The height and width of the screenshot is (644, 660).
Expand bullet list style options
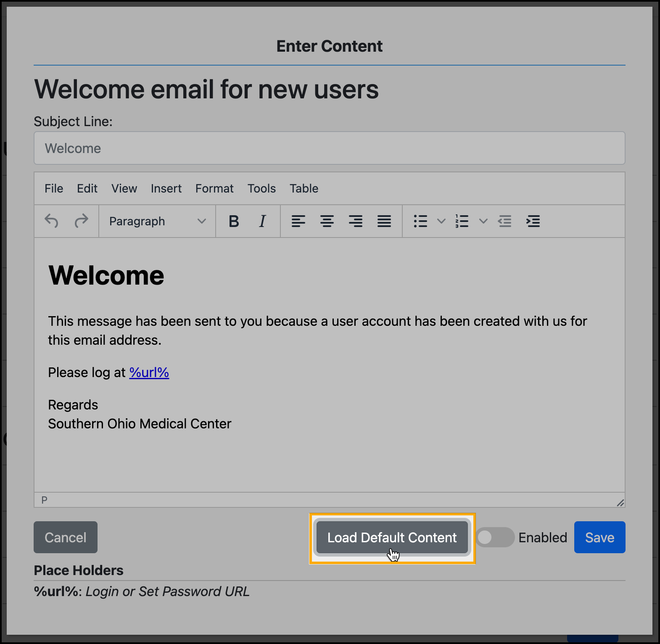click(441, 221)
